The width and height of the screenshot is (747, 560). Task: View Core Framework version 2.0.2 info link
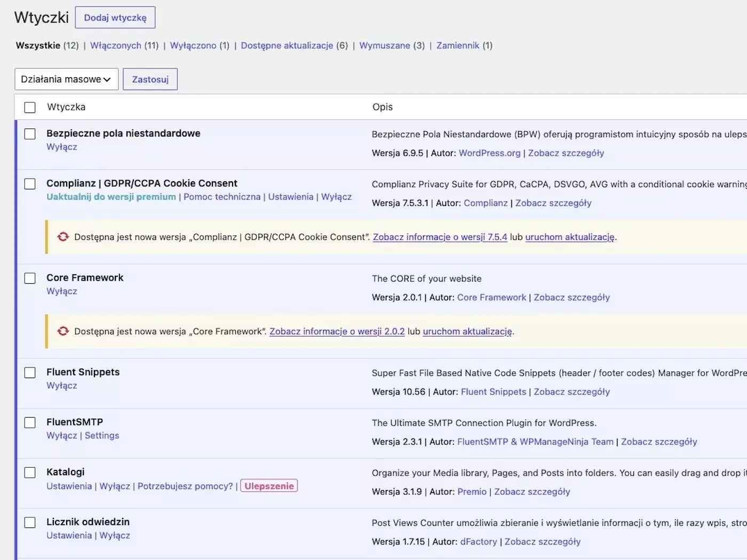[337, 331]
